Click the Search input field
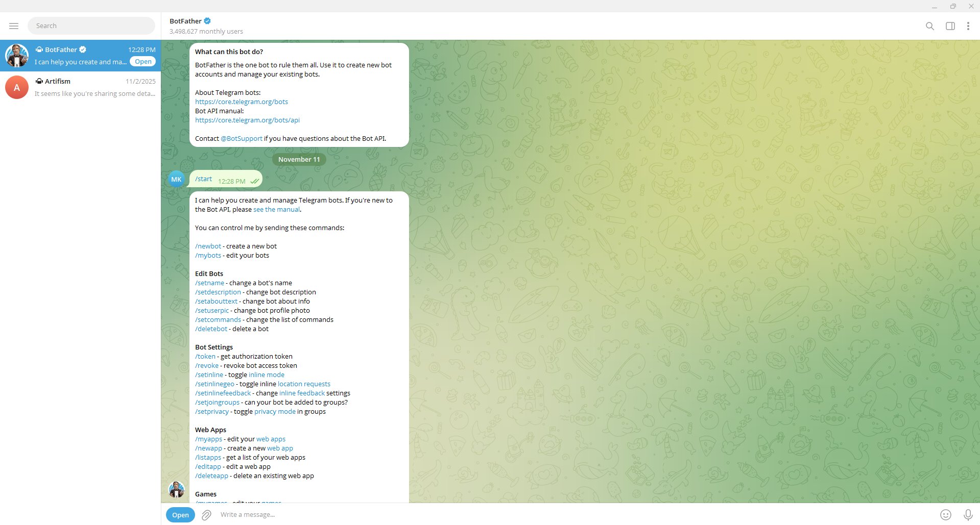The width and height of the screenshot is (980, 525). 91,26
